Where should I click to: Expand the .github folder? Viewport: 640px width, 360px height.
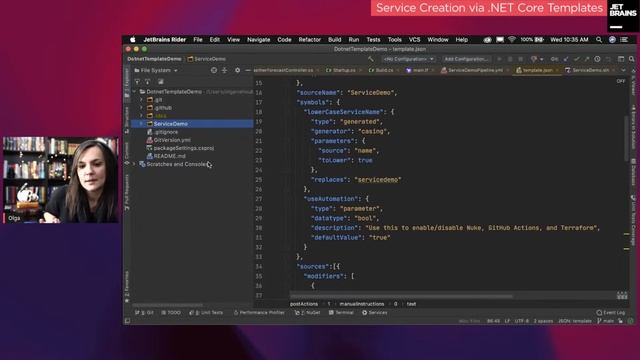[141, 108]
